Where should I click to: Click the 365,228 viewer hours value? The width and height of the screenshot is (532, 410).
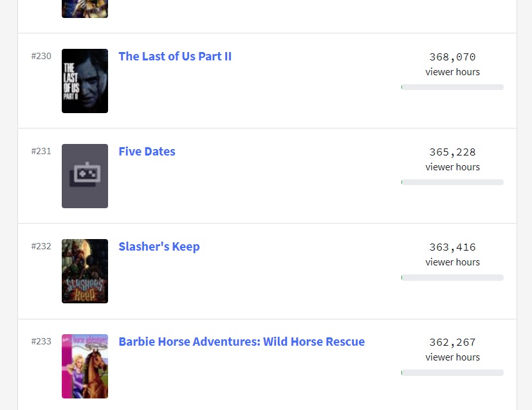(453, 152)
